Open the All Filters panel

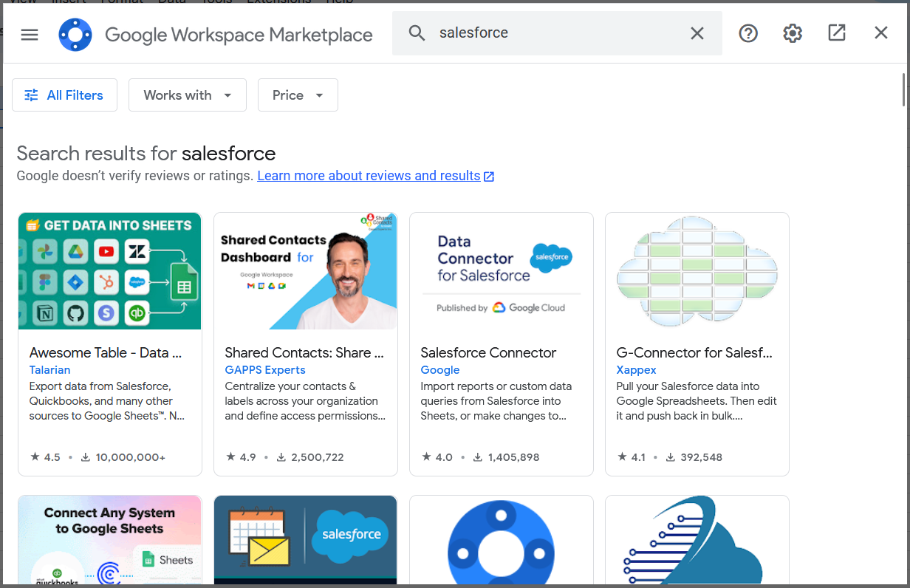(x=64, y=95)
